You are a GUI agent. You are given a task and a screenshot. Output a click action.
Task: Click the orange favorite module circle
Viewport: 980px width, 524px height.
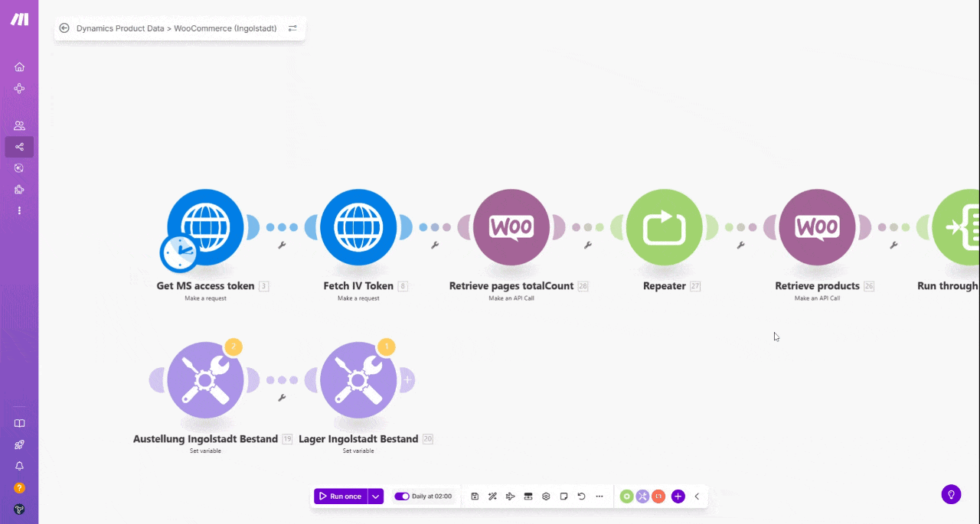tap(658, 496)
